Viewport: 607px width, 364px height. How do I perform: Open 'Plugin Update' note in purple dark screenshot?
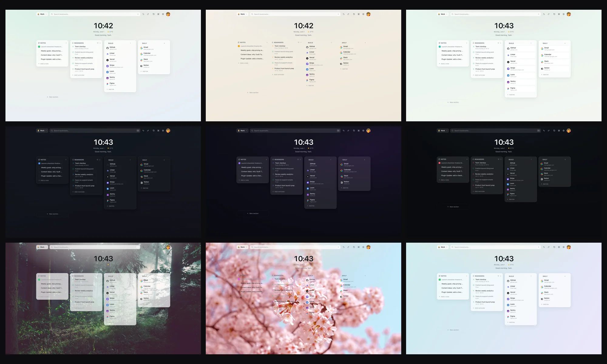[x=252, y=176]
